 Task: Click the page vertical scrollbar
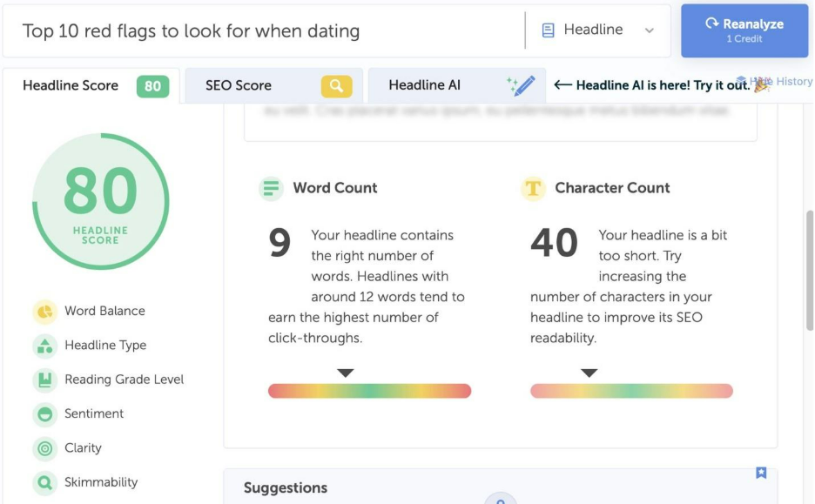point(810,270)
